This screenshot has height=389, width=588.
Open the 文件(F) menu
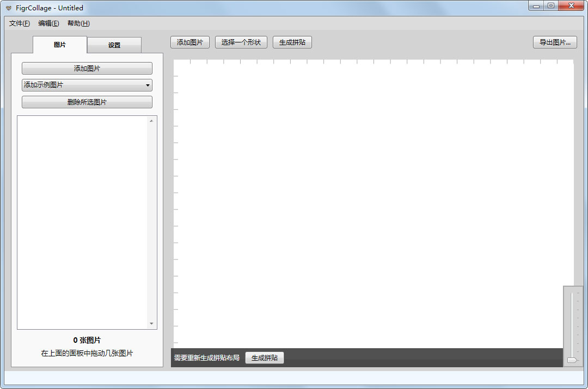[20, 23]
